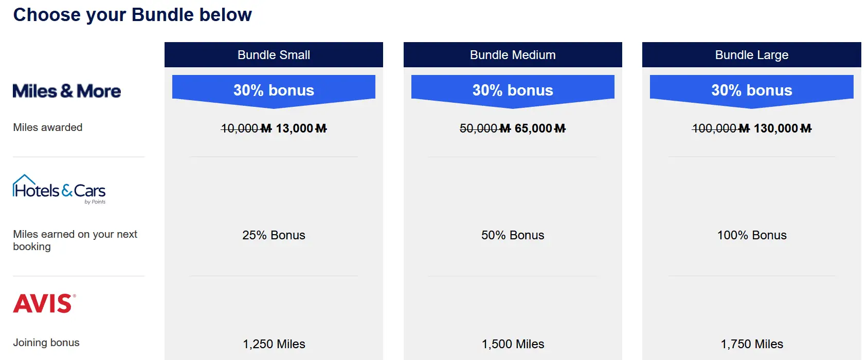Click the 1,500 Miles joining bonus
The width and height of the screenshot is (868, 360).
(x=513, y=344)
